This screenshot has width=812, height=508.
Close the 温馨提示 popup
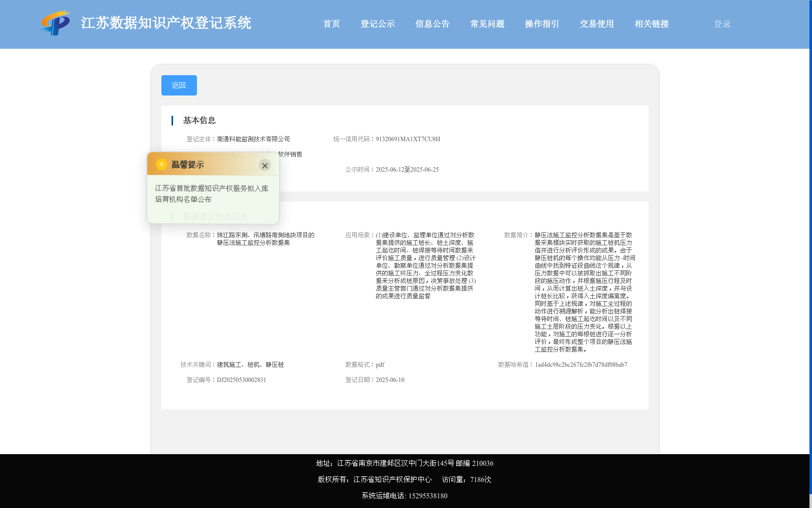[265, 165]
